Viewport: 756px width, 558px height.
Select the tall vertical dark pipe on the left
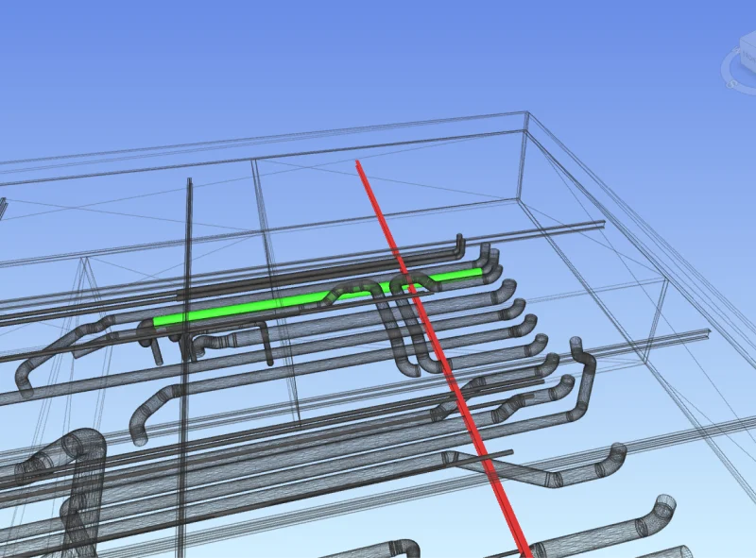188,283
